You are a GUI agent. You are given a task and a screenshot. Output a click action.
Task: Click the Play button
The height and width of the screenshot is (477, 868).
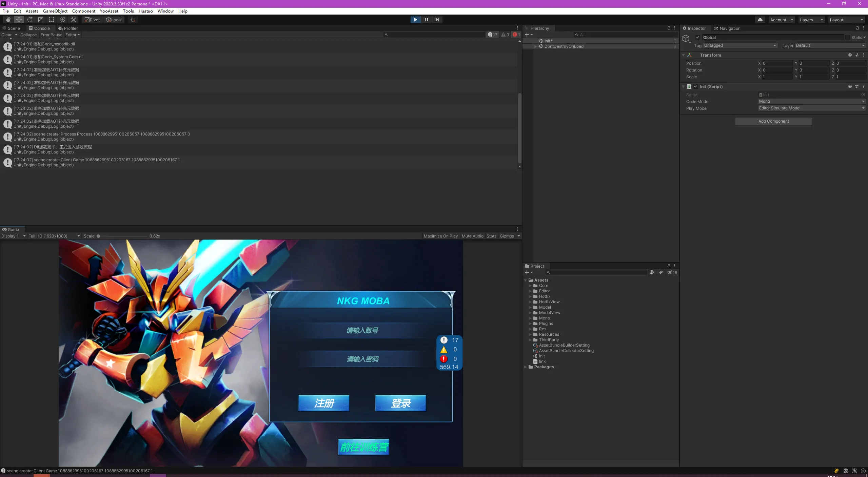(x=415, y=20)
